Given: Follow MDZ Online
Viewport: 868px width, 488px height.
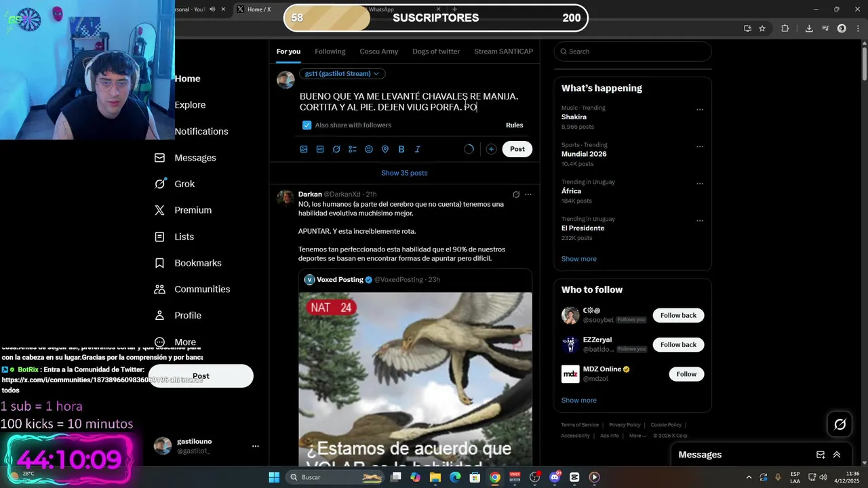Looking at the screenshot, I should click(x=686, y=374).
